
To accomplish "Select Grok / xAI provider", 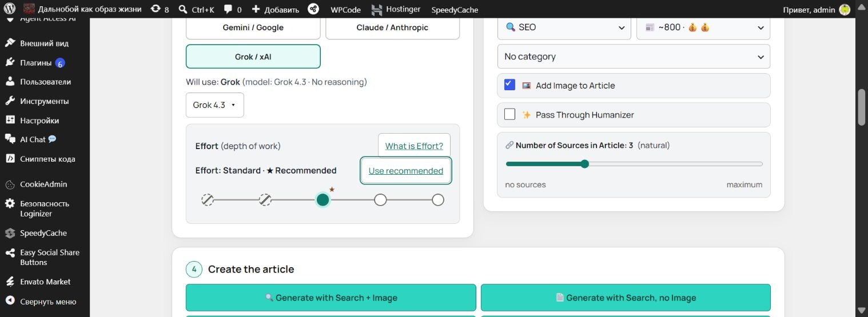I will pyautogui.click(x=253, y=57).
